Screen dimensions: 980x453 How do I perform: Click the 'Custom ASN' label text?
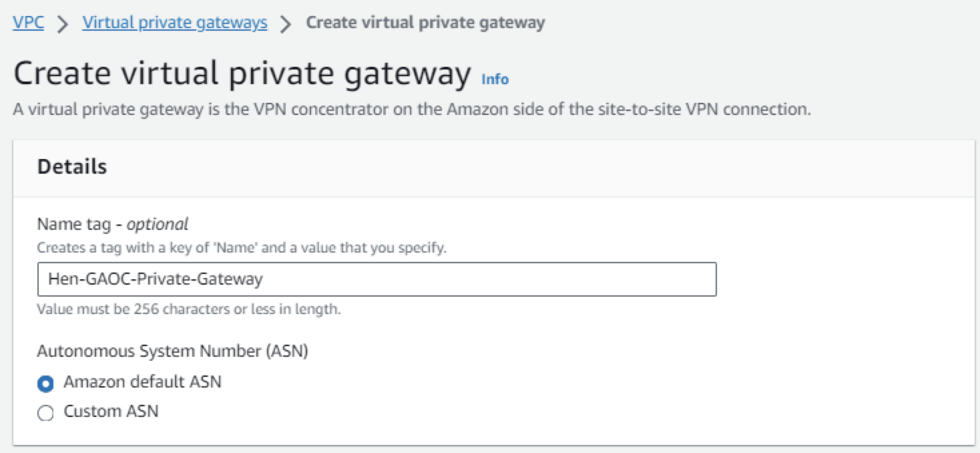click(x=111, y=412)
